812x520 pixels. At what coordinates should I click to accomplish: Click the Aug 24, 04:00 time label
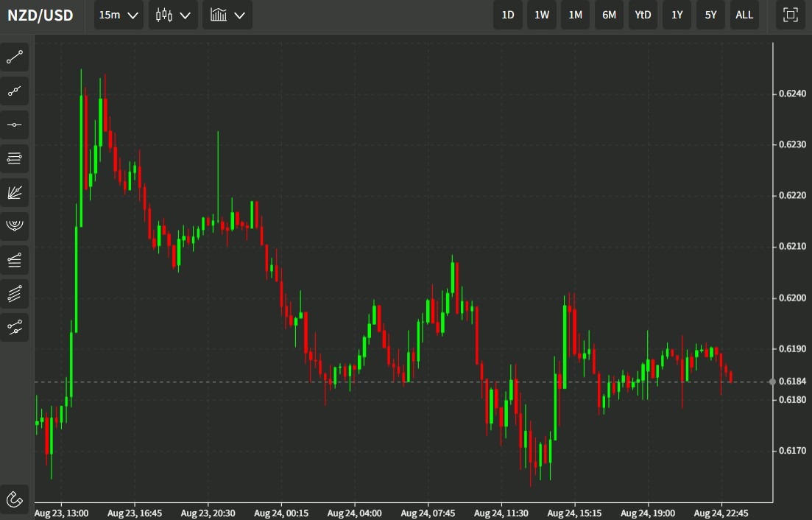coord(355,513)
